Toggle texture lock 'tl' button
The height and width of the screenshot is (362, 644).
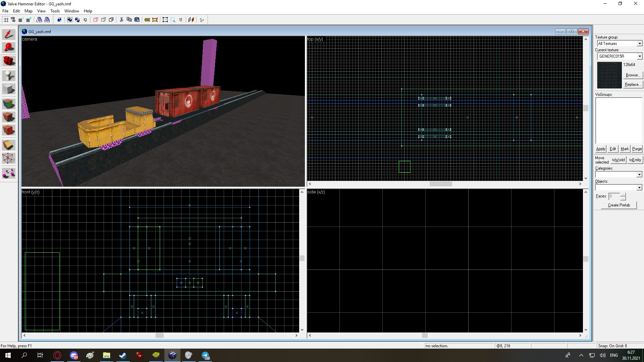pyautogui.click(x=181, y=20)
